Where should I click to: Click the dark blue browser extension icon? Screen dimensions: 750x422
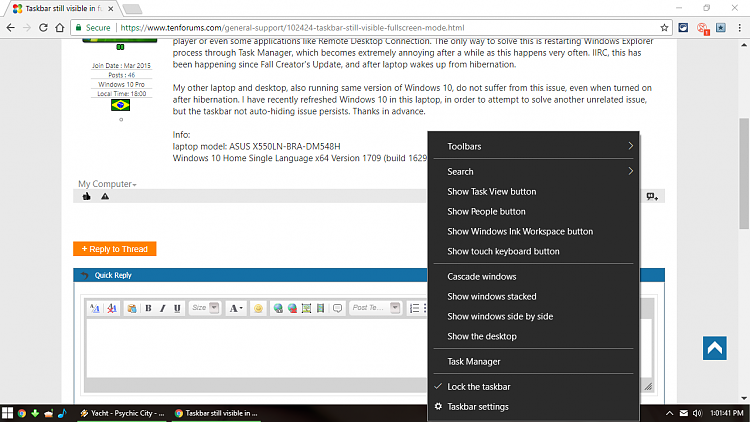(x=684, y=28)
